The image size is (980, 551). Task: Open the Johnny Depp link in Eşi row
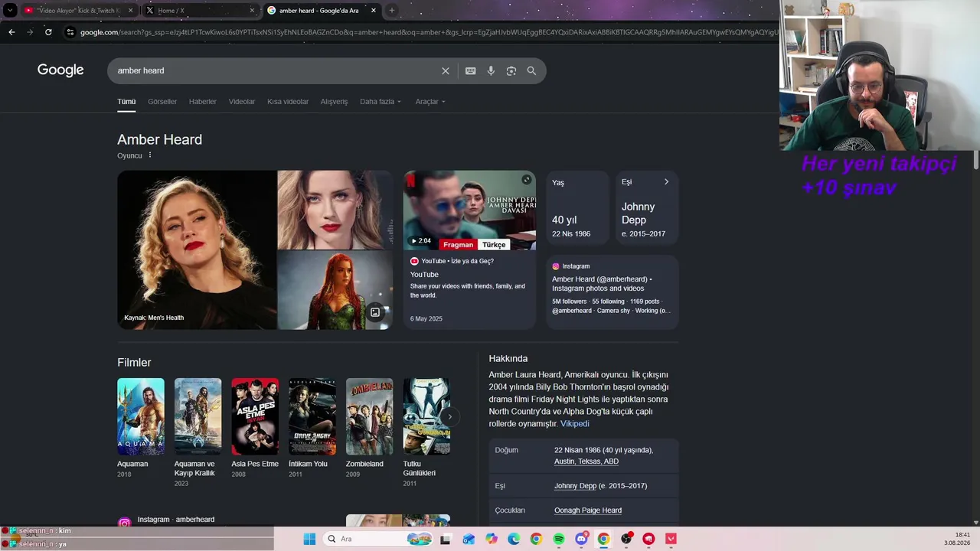(575, 486)
